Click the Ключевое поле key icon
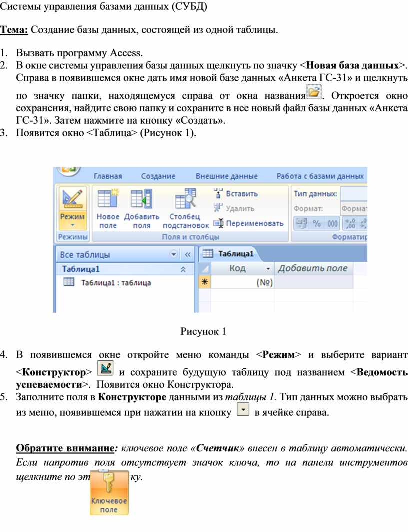The image size is (408, 532). [108, 483]
